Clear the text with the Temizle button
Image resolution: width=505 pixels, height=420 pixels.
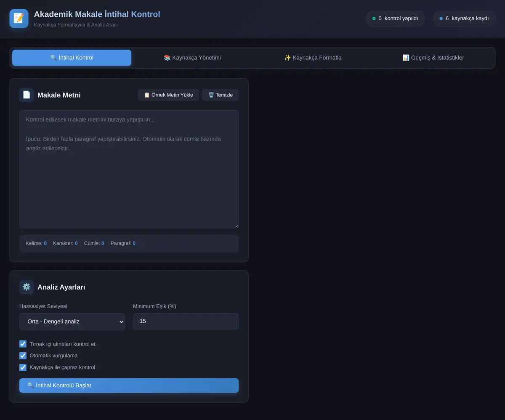point(221,95)
